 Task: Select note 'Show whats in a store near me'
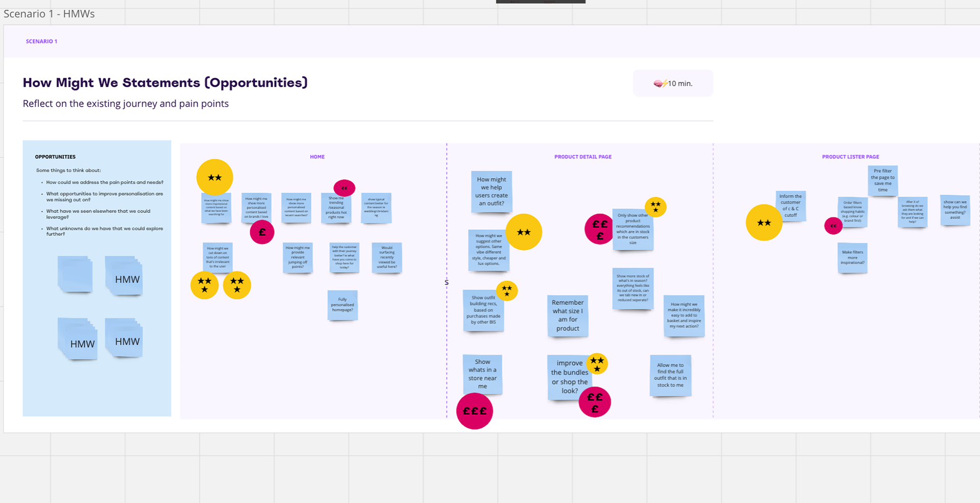[482, 374]
